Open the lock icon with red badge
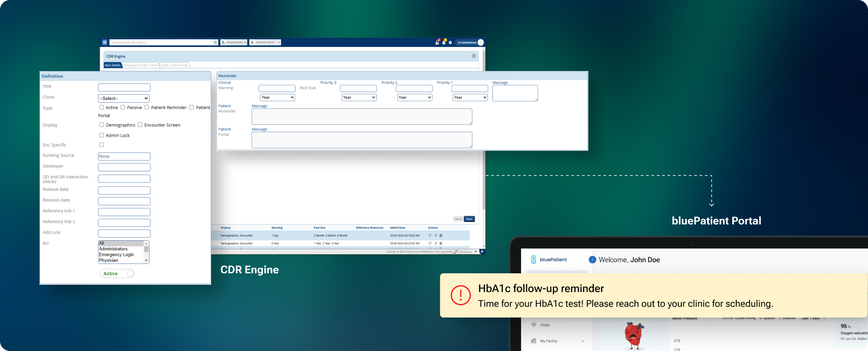The image size is (868, 351). (437, 42)
